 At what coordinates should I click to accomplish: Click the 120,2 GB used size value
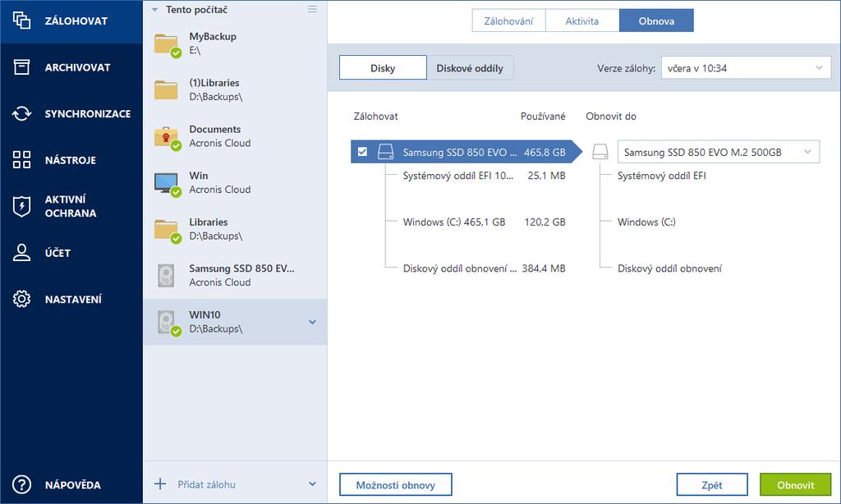[545, 222]
